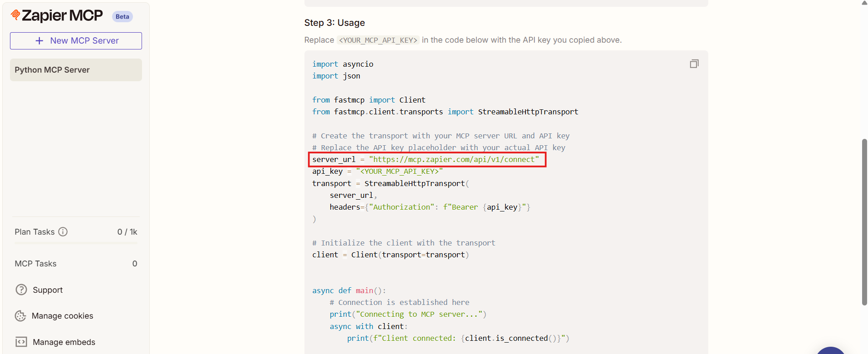Click the Step 3: Usage heading
Image resolution: width=868 pixels, height=354 pixels.
(334, 23)
